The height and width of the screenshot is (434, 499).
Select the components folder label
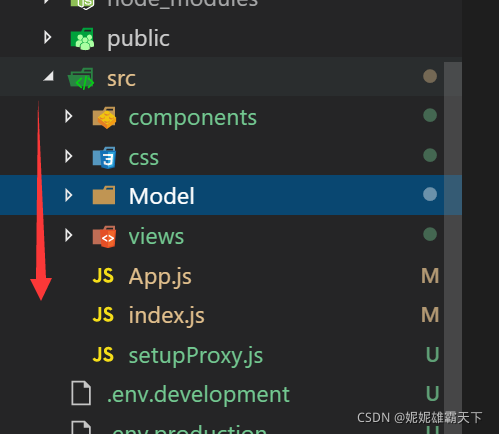click(x=193, y=119)
